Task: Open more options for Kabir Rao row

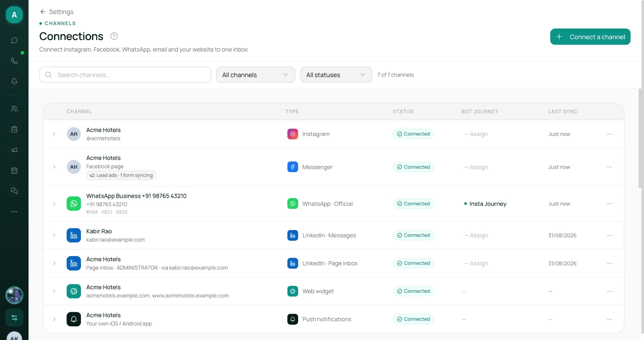Action: click(609, 235)
